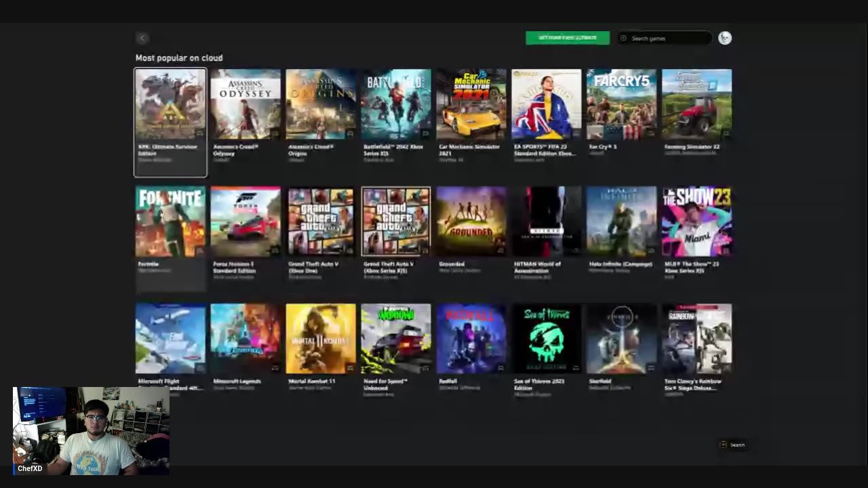The height and width of the screenshot is (488, 868).
Task: Open Assassin's Creed Origins cover
Action: (321, 104)
